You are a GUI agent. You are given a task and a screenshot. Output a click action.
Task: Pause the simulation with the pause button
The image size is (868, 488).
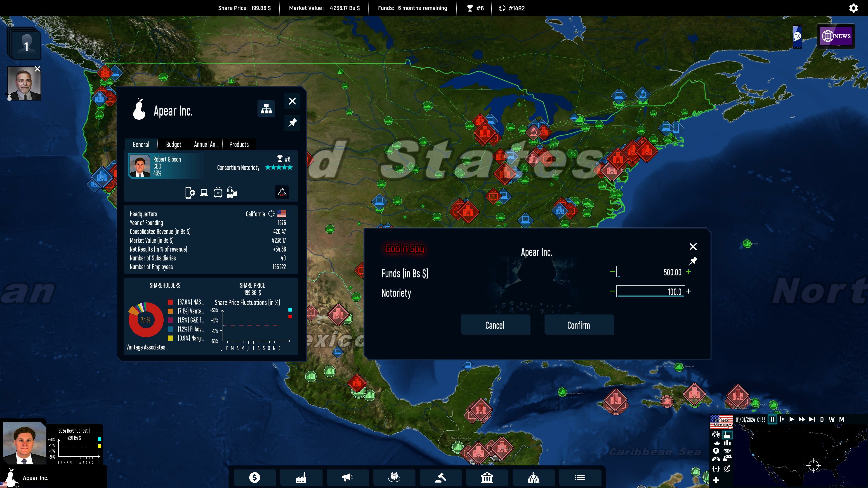pos(773,419)
